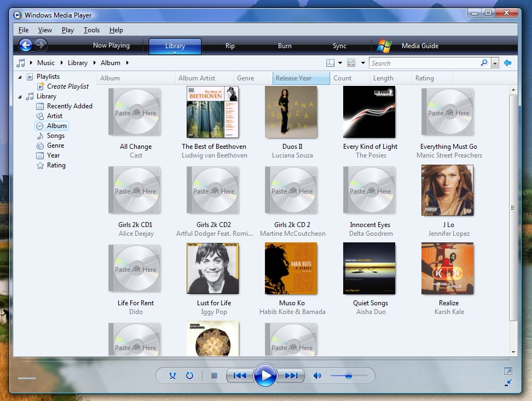Viewport: 532px width, 401px height.
Task: Mute the volume speaker icon
Action: pyautogui.click(x=317, y=376)
